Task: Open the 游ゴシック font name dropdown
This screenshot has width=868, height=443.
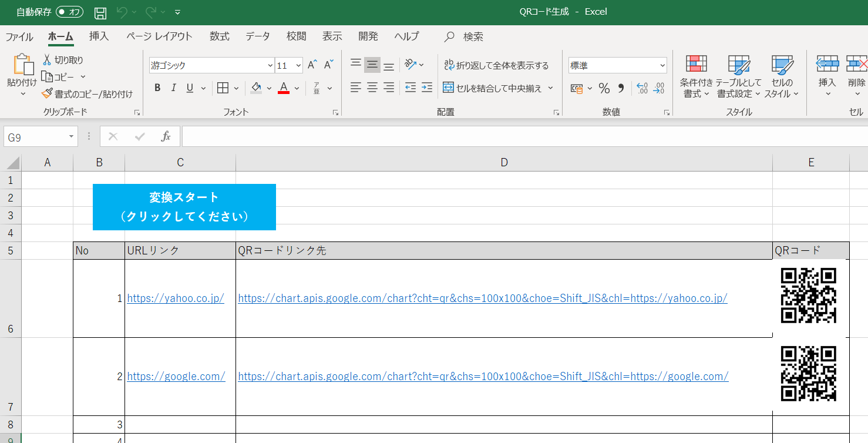Action: (x=270, y=65)
